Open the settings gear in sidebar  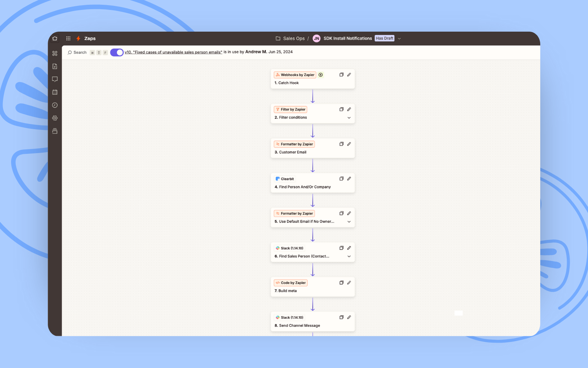tap(55, 118)
